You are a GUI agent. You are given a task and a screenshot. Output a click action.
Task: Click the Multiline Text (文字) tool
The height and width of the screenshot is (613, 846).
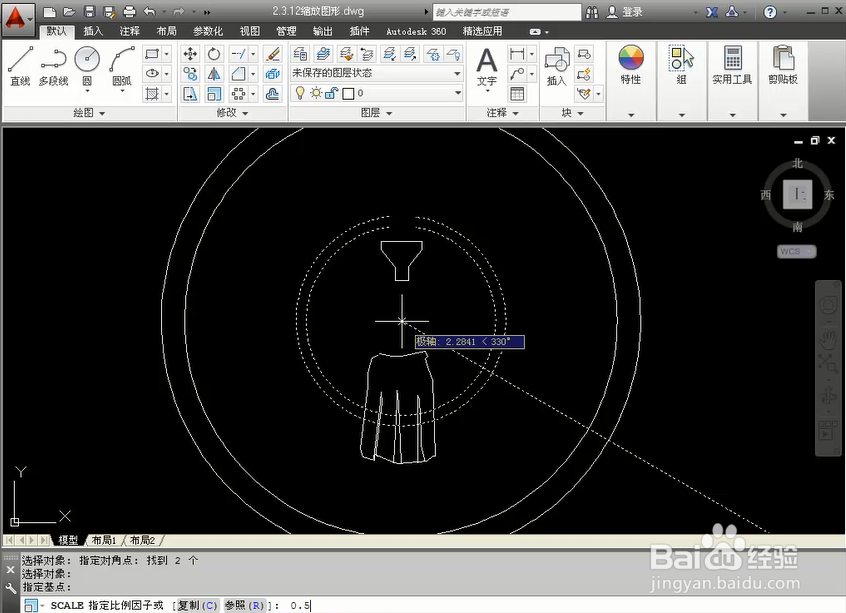pos(487,67)
